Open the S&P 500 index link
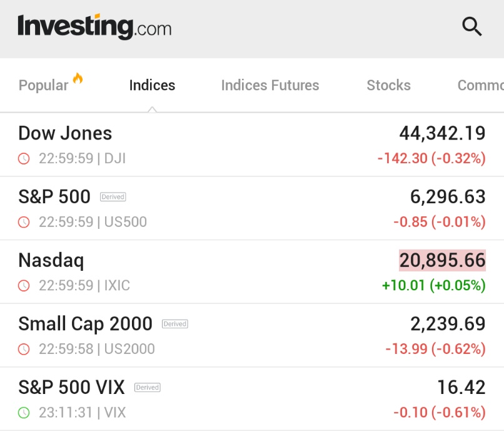 pos(54,196)
